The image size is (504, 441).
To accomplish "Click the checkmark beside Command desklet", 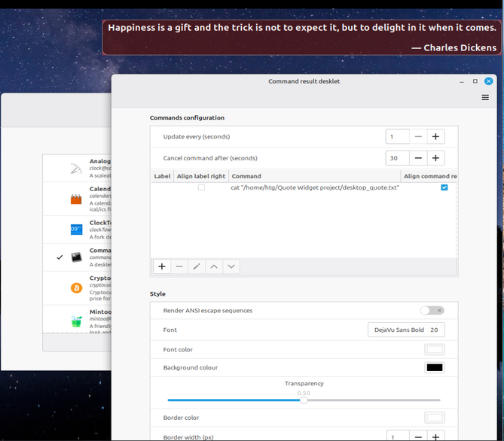I will (60, 257).
